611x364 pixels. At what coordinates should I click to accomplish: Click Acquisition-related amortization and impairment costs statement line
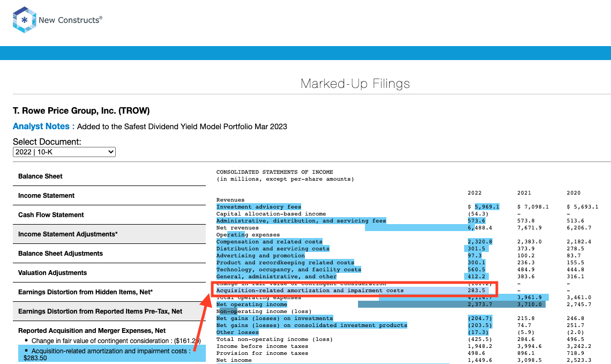click(310, 291)
